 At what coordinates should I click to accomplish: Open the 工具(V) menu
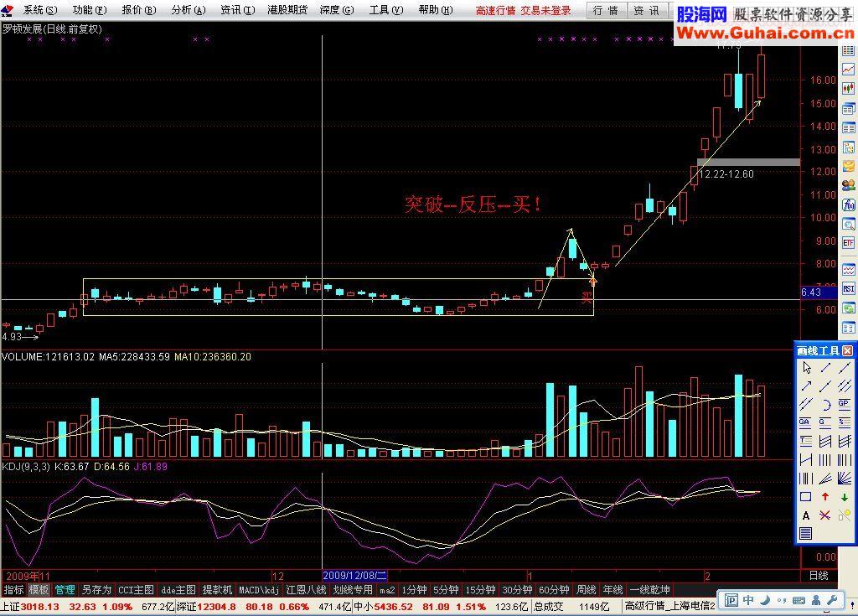pyautogui.click(x=385, y=10)
